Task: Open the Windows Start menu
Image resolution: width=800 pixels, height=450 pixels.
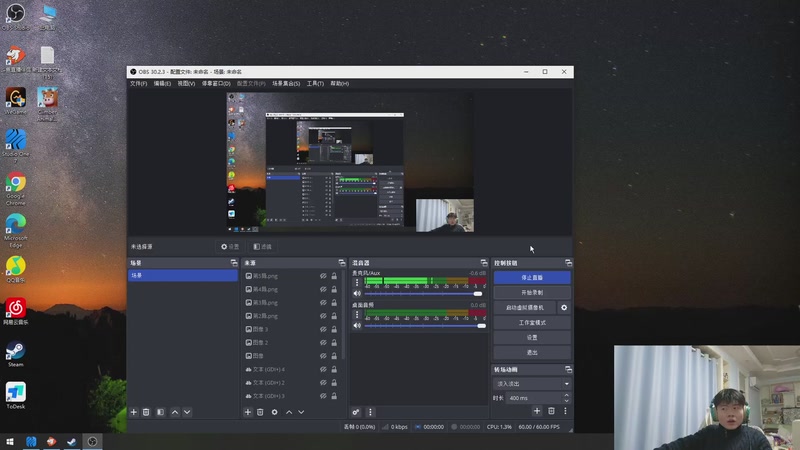Action: [x=10, y=442]
